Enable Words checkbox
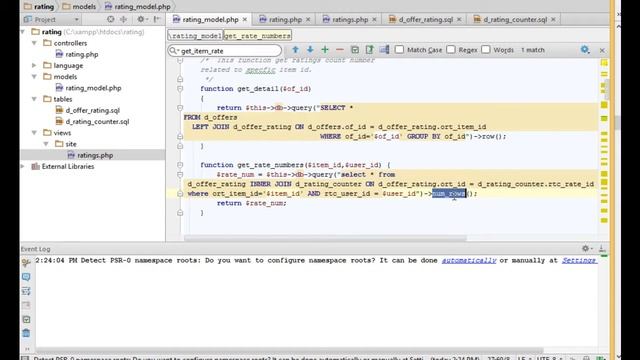640x360 pixels. point(486,49)
